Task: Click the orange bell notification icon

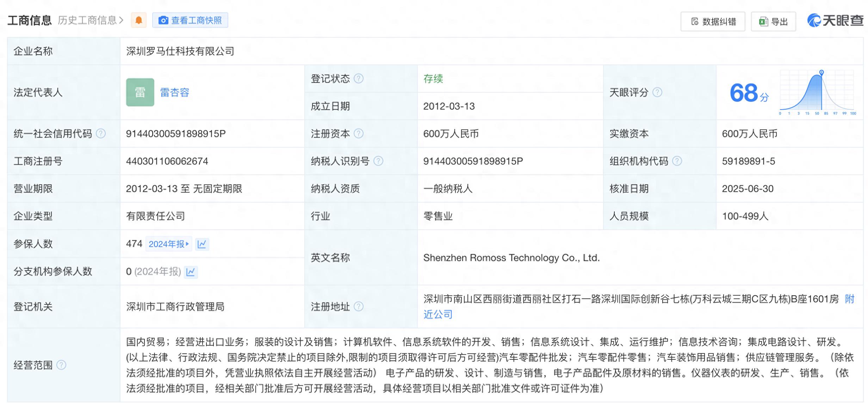Action: (x=139, y=20)
